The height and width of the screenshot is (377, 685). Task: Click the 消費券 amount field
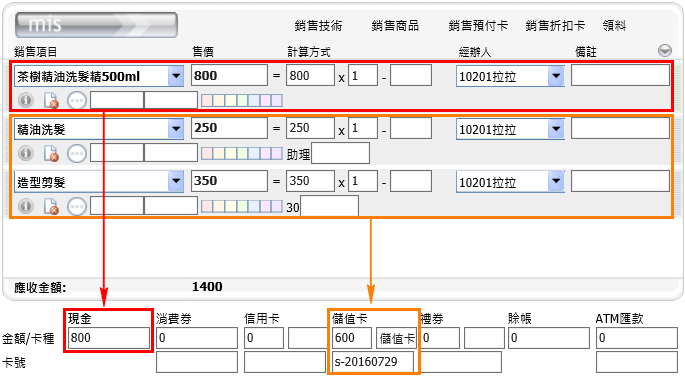pyautogui.click(x=197, y=338)
